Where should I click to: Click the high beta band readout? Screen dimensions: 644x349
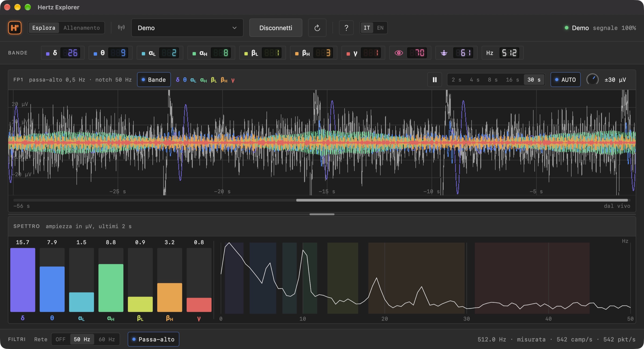coord(313,53)
